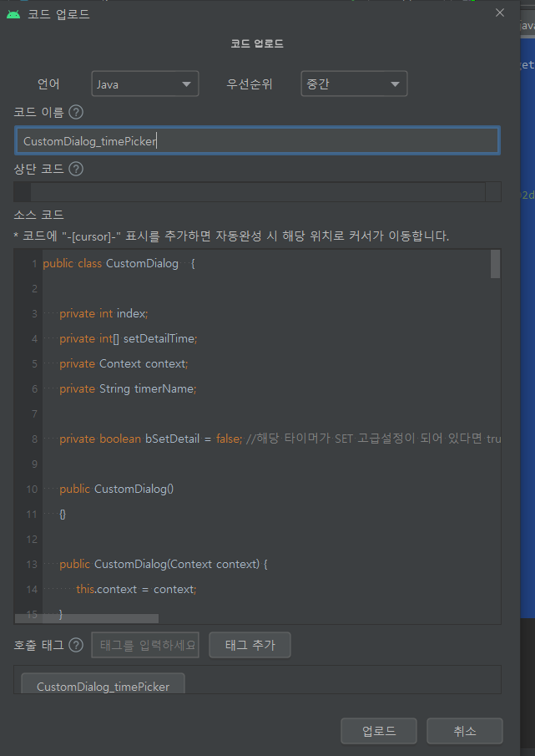Click the 언어 label
535x756 pixels.
coord(48,84)
